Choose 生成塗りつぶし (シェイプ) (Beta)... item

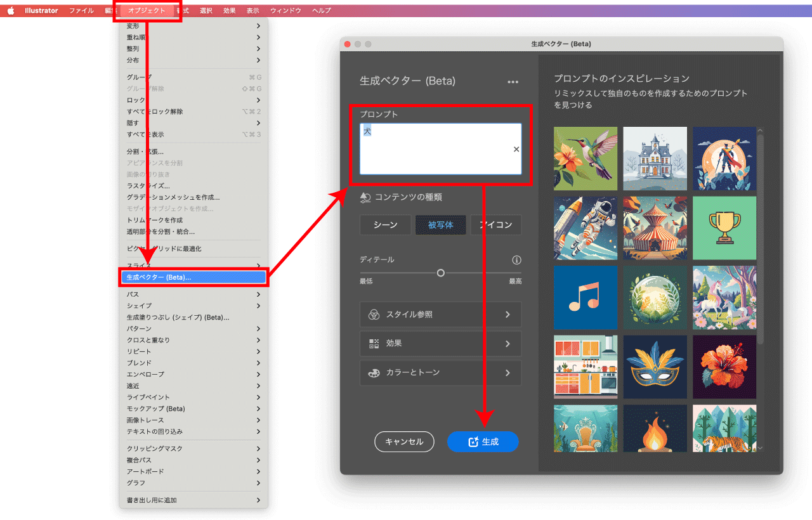tap(193, 317)
